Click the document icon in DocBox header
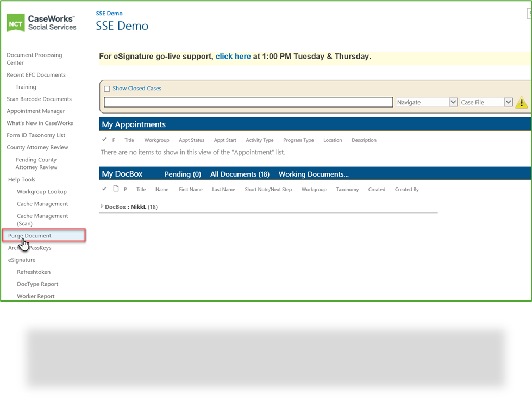This screenshot has height=401, width=532. click(116, 189)
